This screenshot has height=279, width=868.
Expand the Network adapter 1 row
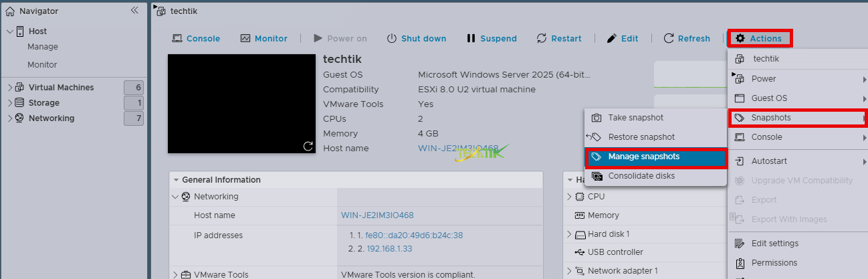(570, 271)
